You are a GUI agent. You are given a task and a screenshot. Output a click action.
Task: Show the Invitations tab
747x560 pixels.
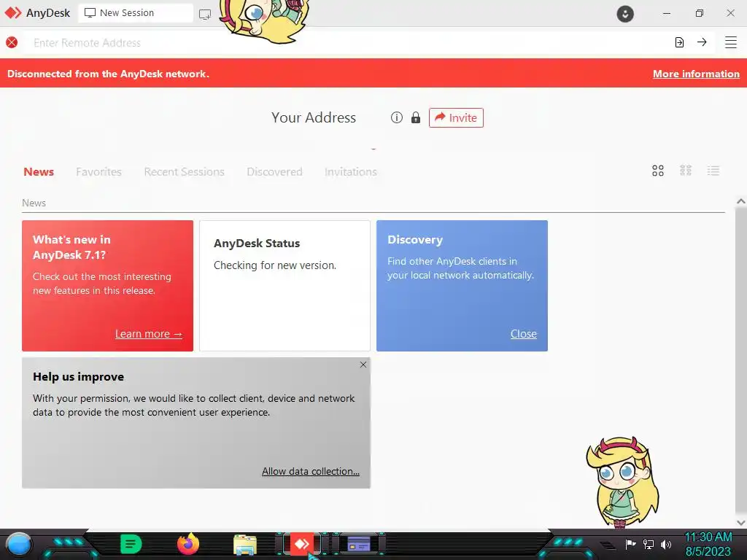tap(351, 172)
